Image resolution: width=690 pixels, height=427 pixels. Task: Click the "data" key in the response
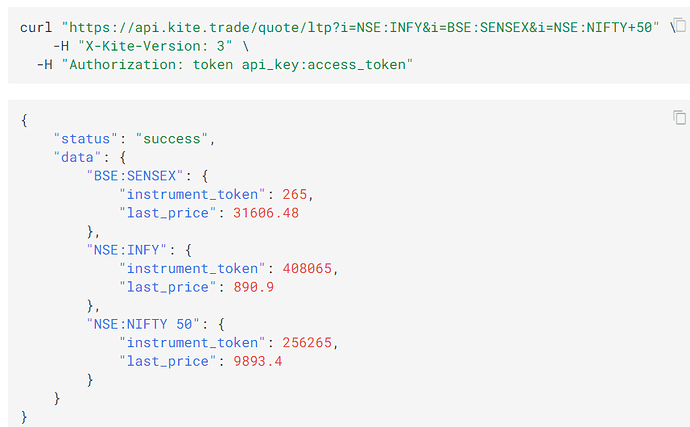tap(77, 157)
